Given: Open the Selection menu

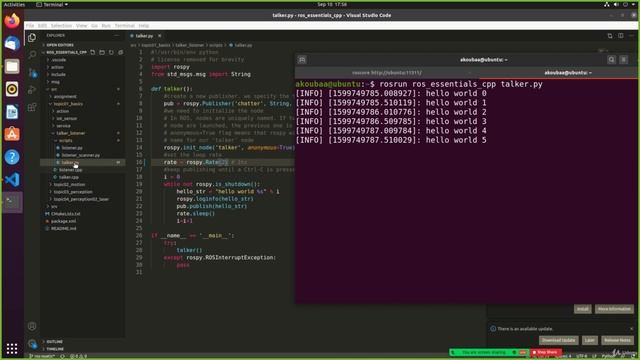Looking at the screenshot, I should (61, 26).
